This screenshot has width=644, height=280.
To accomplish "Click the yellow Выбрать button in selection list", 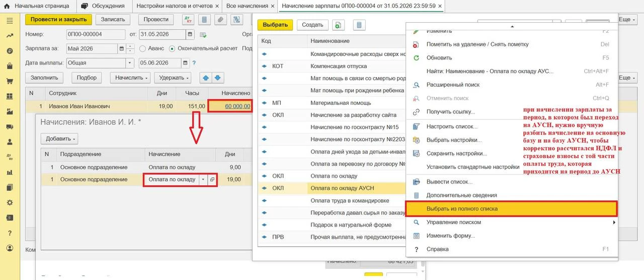I will (x=275, y=25).
